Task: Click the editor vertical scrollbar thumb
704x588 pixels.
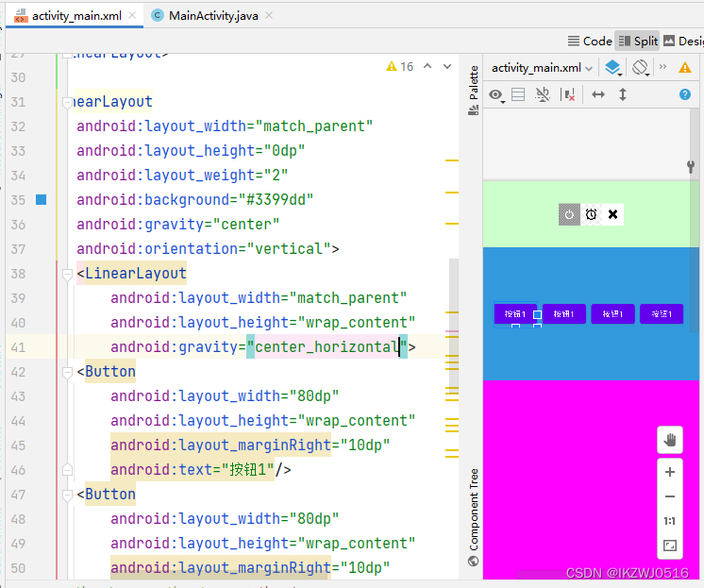Action: (x=454, y=327)
